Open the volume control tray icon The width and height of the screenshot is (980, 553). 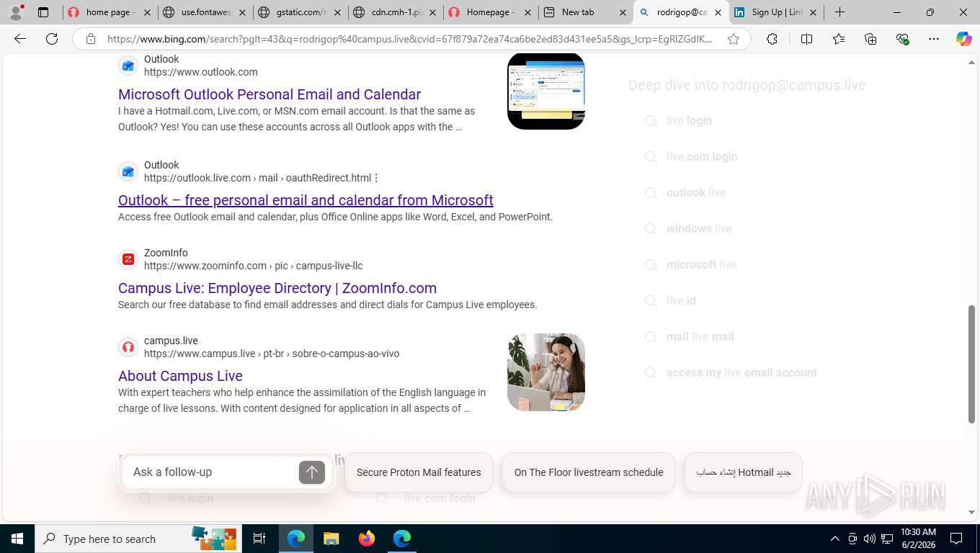click(x=869, y=539)
